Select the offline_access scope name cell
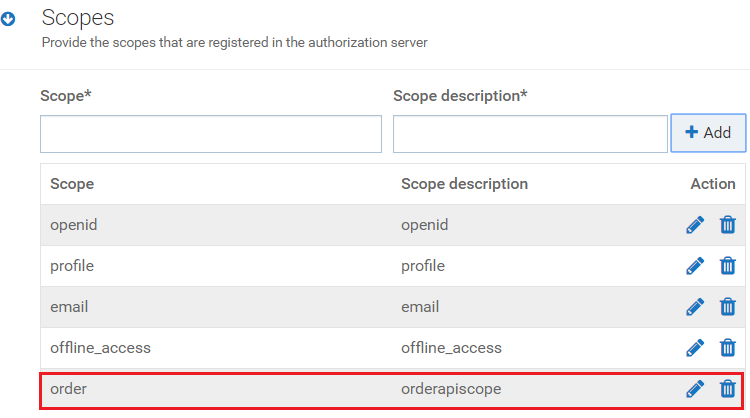Screen dimensions: 750x418 point(100,348)
